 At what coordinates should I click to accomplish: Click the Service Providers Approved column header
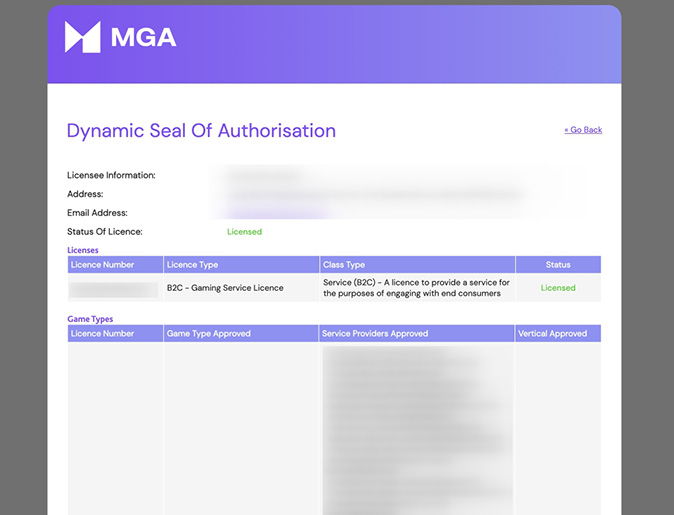(x=375, y=334)
